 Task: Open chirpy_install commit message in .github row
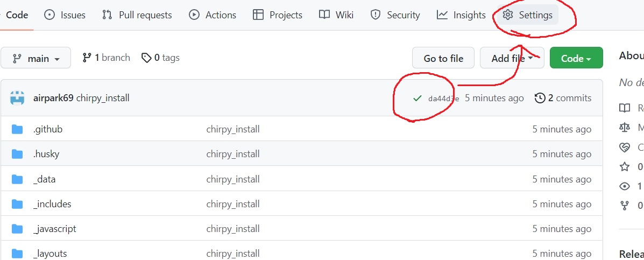[x=233, y=129]
